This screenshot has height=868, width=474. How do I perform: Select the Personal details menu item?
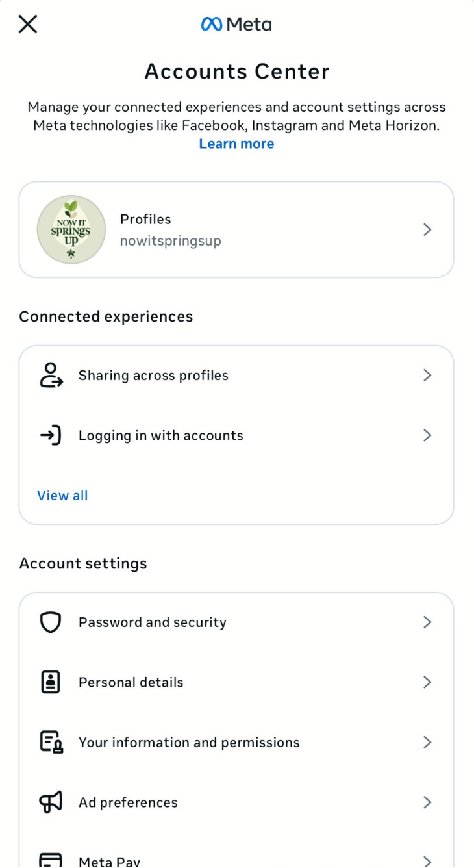(x=131, y=682)
